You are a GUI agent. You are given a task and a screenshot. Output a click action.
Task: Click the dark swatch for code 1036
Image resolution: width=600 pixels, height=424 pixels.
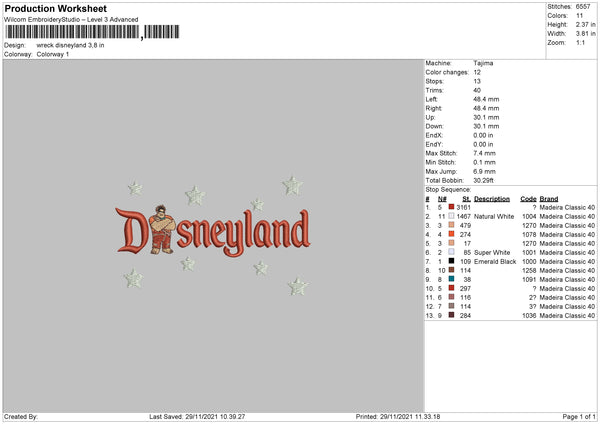pyautogui.click(x=452, y=315)
